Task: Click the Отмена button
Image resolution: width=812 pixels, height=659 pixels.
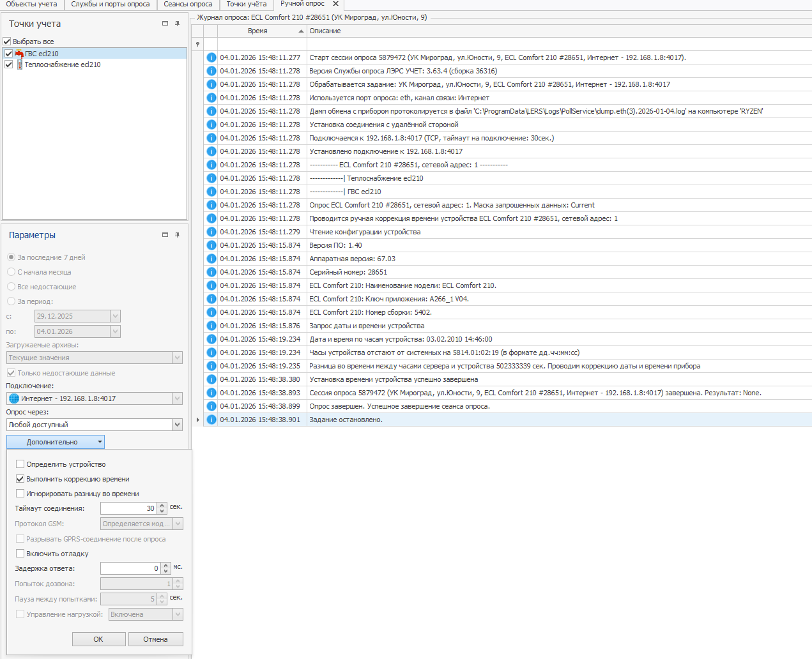Action: tap(155, 639)
